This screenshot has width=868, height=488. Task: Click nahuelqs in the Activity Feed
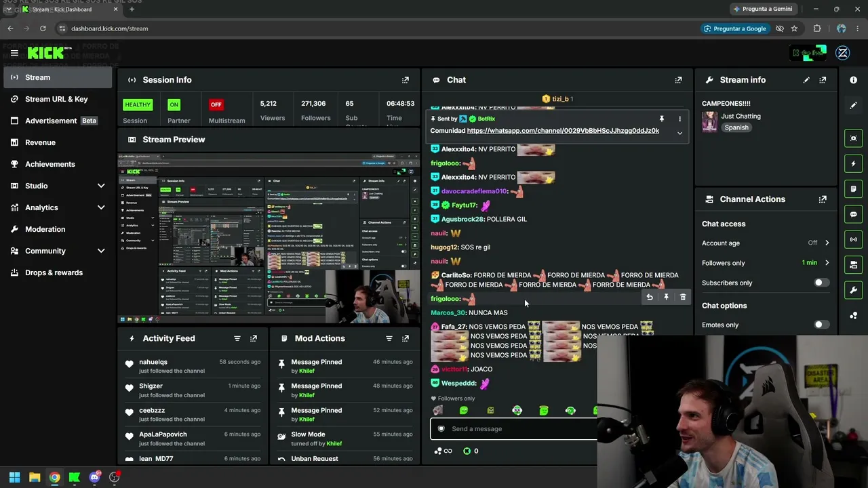coord(153,362)
